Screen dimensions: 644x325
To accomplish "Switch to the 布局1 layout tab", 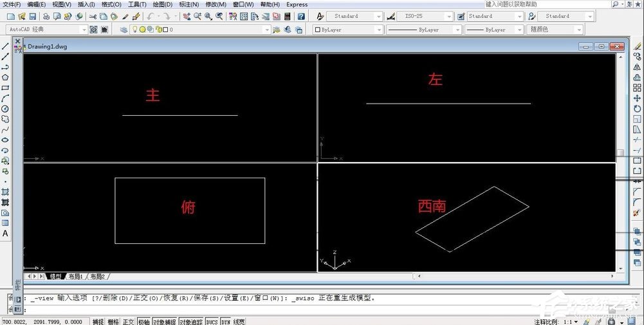I will pos(75,277).
